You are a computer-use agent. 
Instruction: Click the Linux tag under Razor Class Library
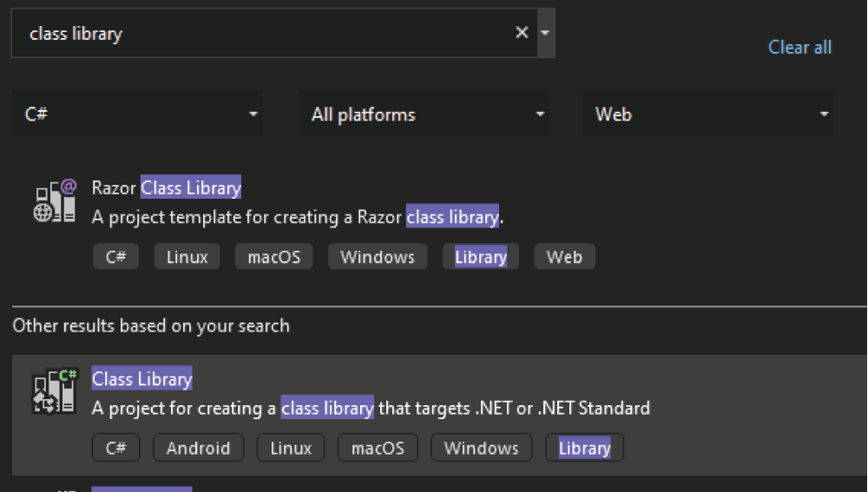(187, 257)
